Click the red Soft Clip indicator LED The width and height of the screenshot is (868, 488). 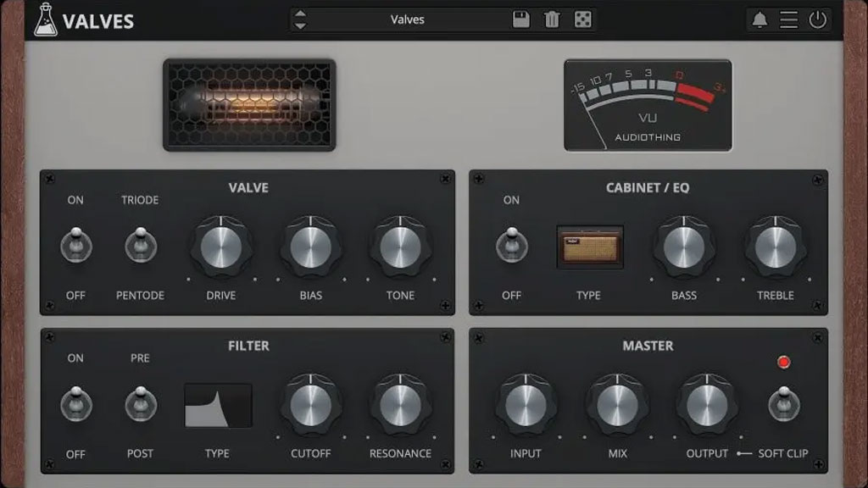tap(783, 363)
